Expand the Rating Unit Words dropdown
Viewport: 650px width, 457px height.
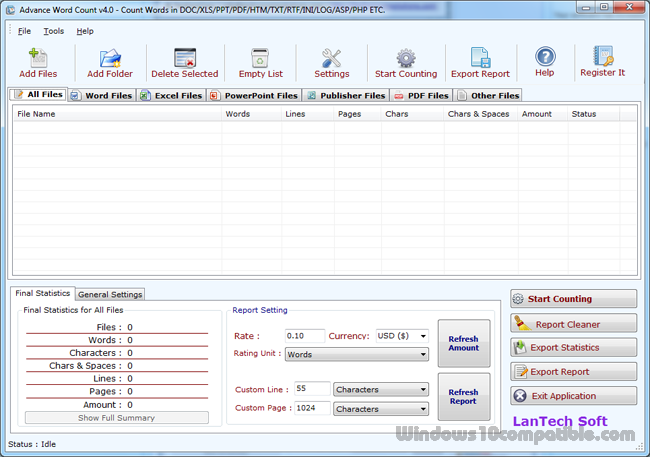pyautogui.click(x=357, y=355)
